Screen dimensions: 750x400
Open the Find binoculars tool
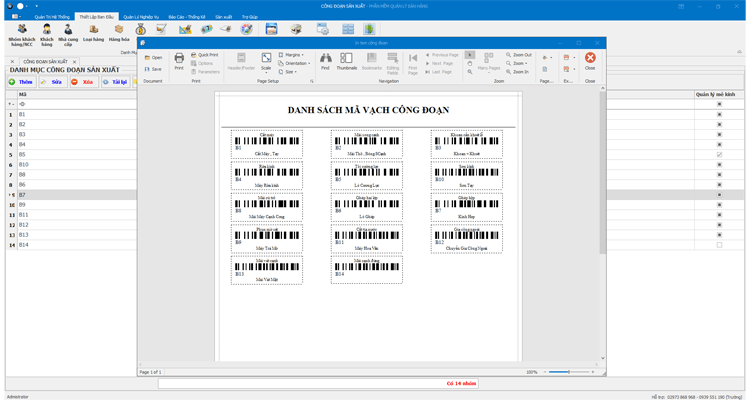tap(325, 61)
